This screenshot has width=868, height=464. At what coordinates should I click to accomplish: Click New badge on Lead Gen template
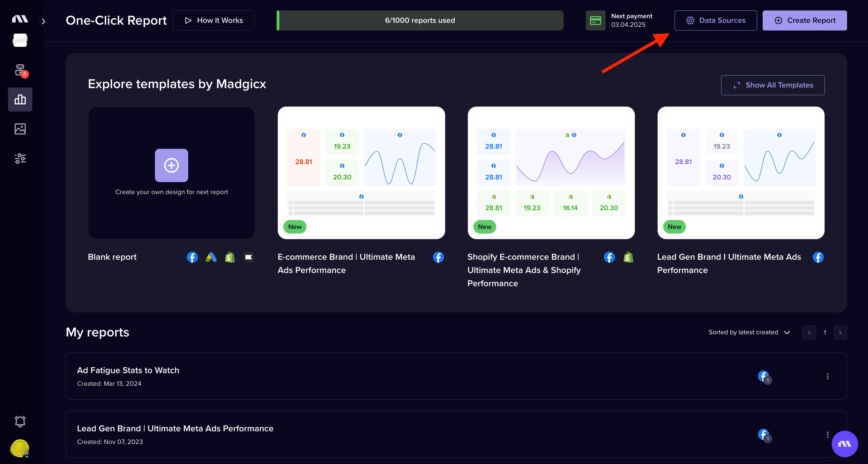[x=674, y=227]
